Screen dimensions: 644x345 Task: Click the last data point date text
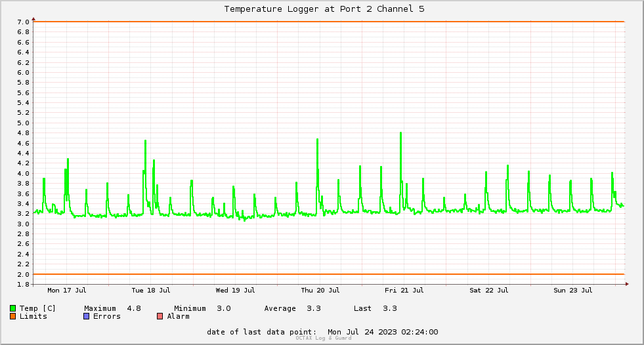click(x=322, y=332)
